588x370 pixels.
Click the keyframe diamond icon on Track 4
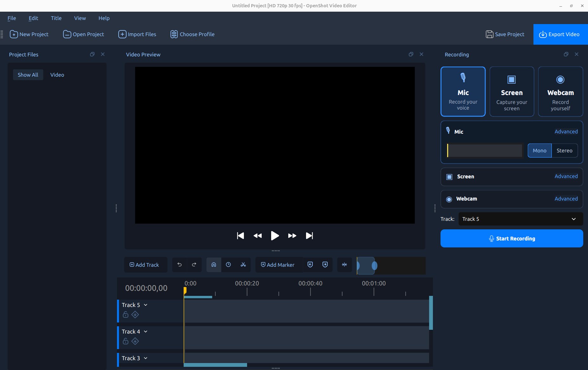tap(135, 341)
